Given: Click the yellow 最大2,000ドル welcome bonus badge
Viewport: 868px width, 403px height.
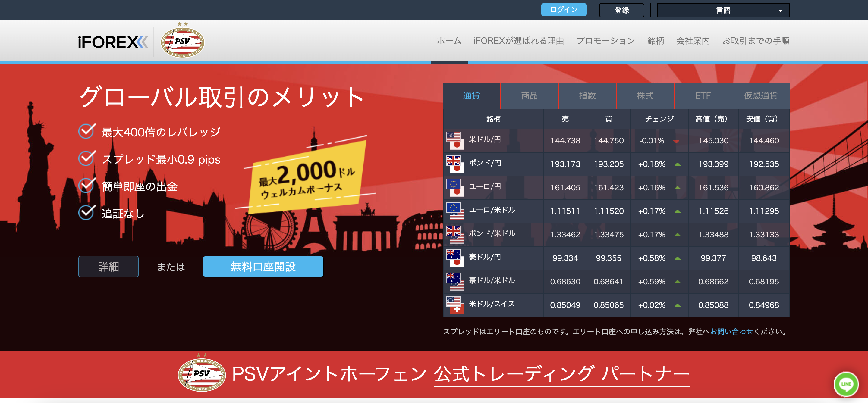Looking at the screenshot, I should (x=307, y=177).
